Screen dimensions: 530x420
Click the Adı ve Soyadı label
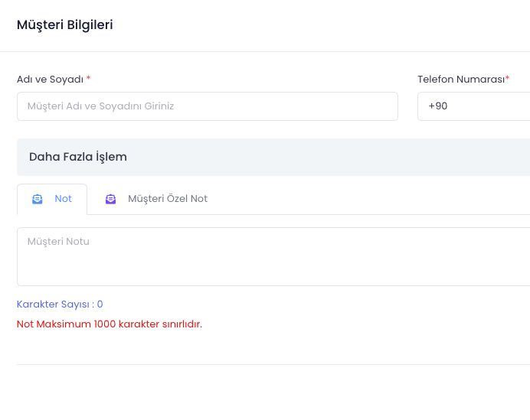pyautogui.click(x=49, y=79)
